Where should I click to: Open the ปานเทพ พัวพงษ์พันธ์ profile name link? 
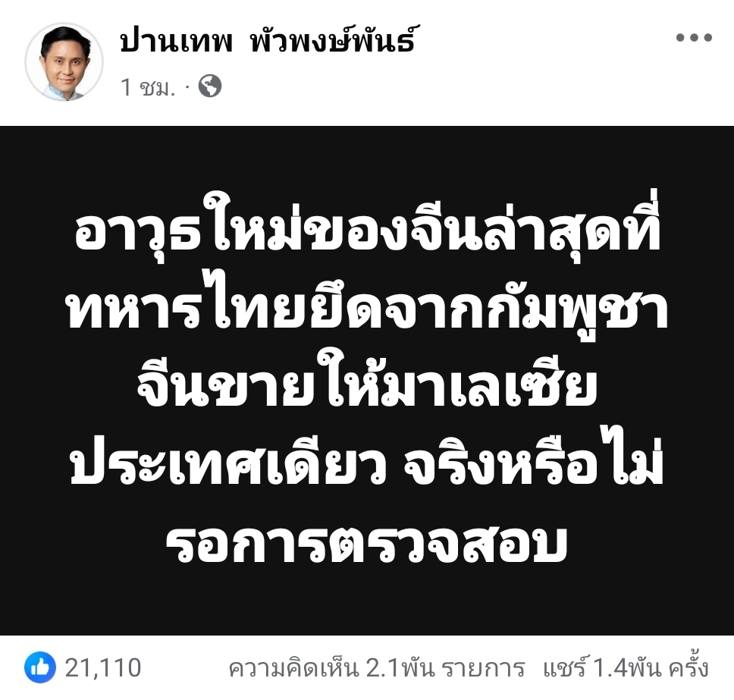click(268, 39)
